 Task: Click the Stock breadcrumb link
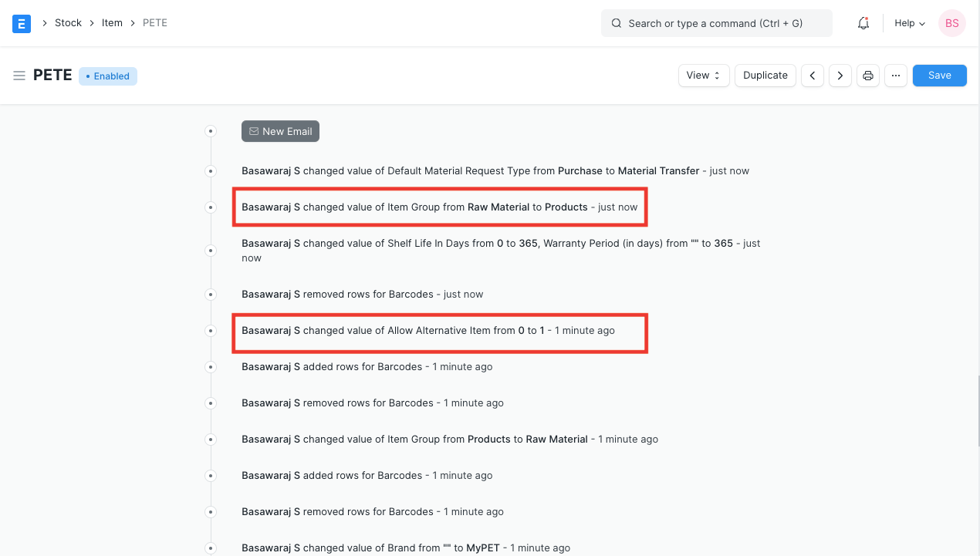click(x=68, y=23)
